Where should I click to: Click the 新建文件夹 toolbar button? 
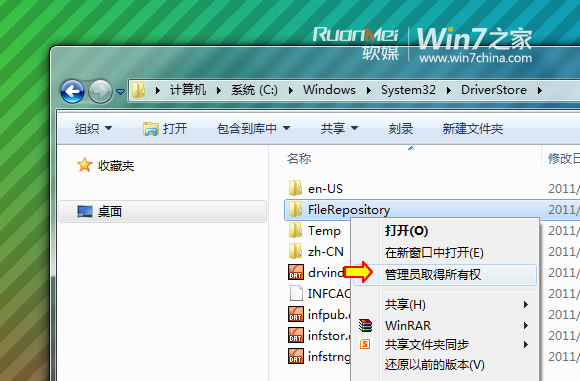coord(473,129)
